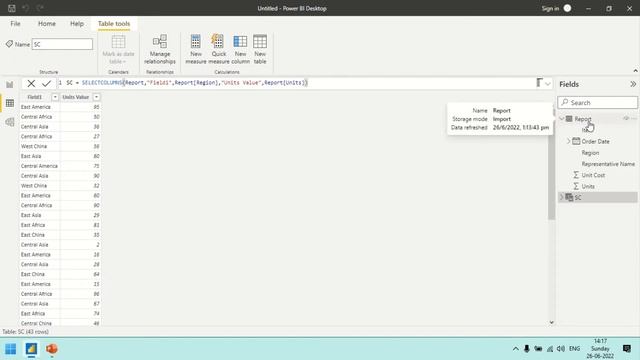Click the sigma icon beside Units
This screenshot has height=360, width=640.
pyautogui.click(x=576, y=186)
